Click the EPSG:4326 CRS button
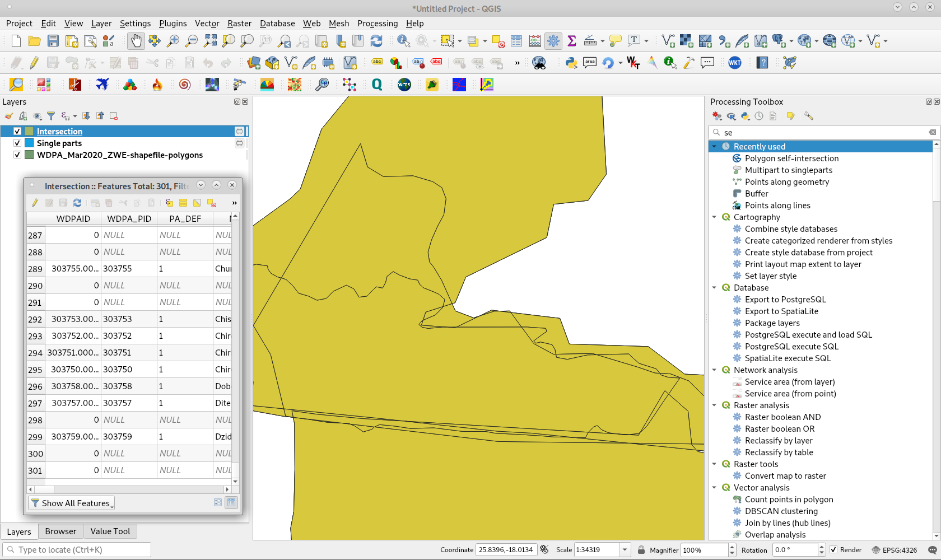This screenshot has height=560, width=941. coord(895,550)
